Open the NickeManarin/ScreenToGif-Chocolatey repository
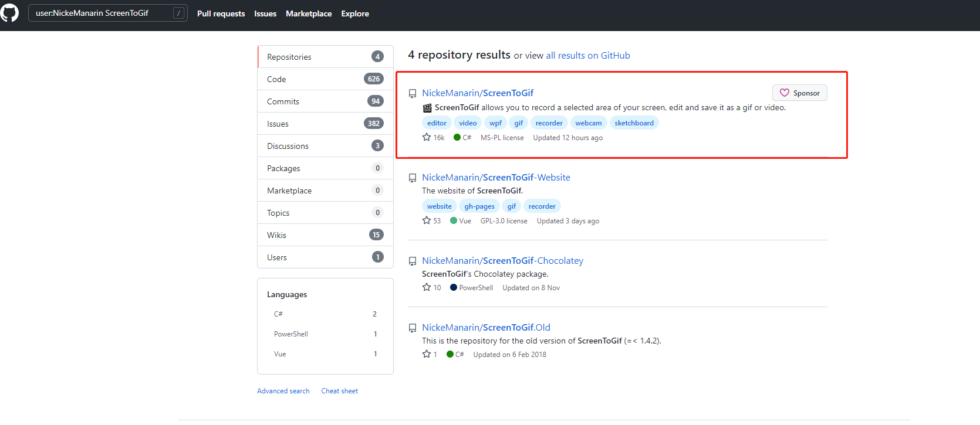 (502, 261)
